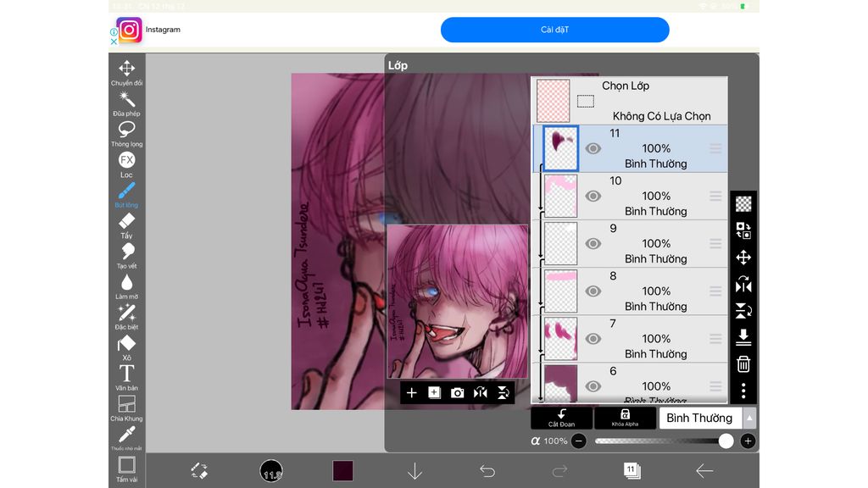Click the back arrow in bottom bar
This screenshot has height=488, width=868.
pos(704,471)
